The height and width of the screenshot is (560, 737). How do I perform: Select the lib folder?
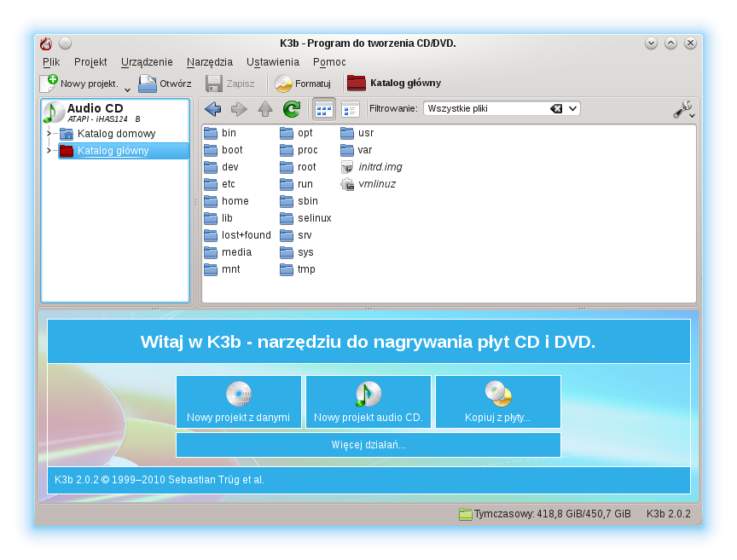tap(218, 218)
